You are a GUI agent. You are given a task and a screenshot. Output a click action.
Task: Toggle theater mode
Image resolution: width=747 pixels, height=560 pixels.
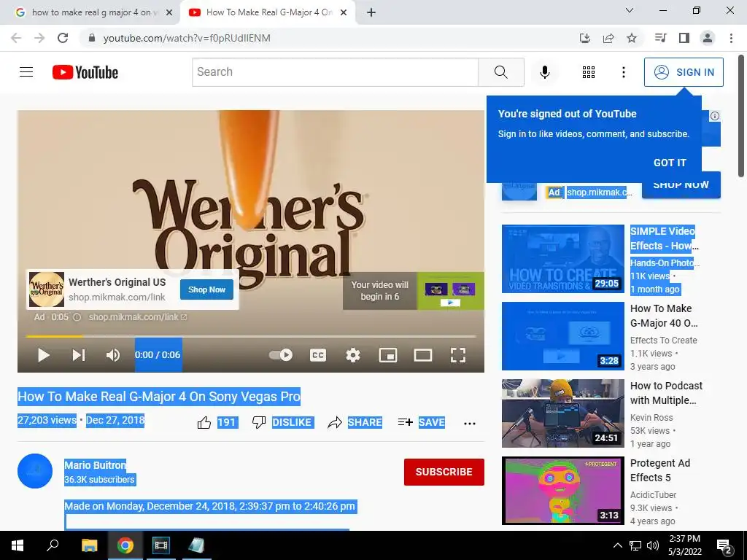point(422,355)
